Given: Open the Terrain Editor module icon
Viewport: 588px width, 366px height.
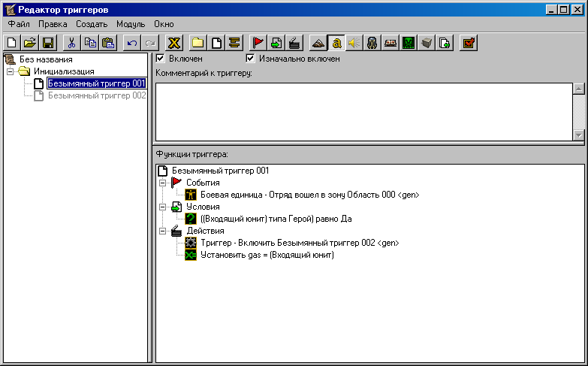Looking at the screenshot, I should [319, 43].
